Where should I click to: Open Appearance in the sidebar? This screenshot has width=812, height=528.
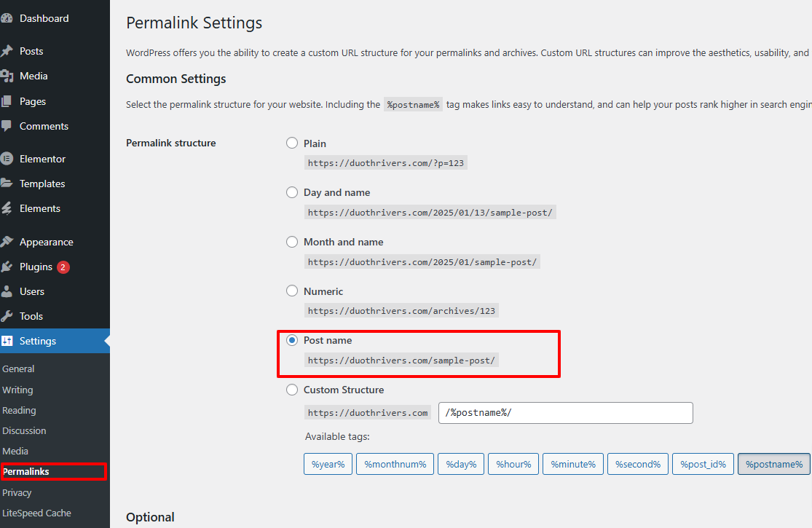point(47,243)
